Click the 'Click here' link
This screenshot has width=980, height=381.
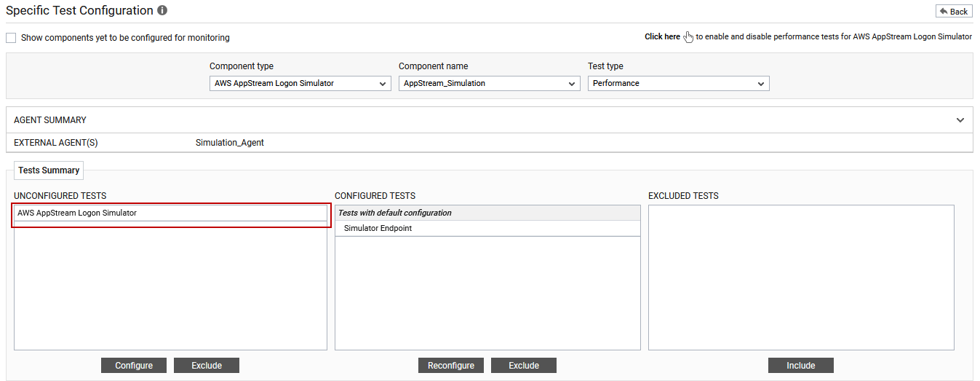click(x=662, y=37)
